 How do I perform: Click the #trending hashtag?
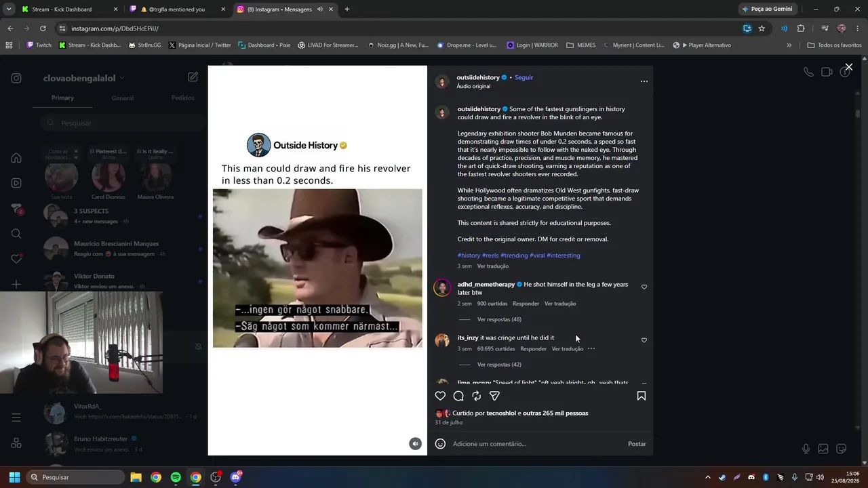514,256
